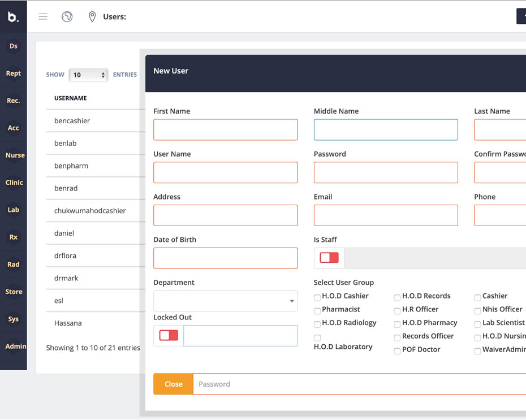Open the Rec. sidebar module
Viewport: 526px width, 420px height.
[14, 101]
